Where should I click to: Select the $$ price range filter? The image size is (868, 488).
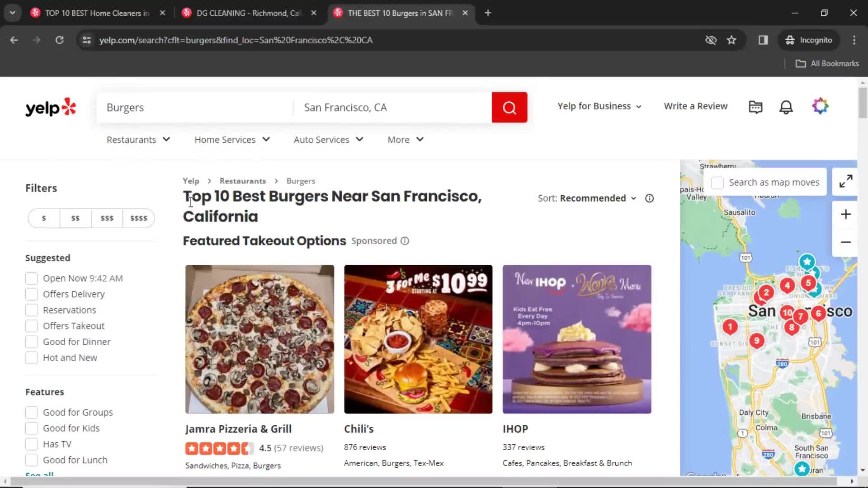[75, 218]
